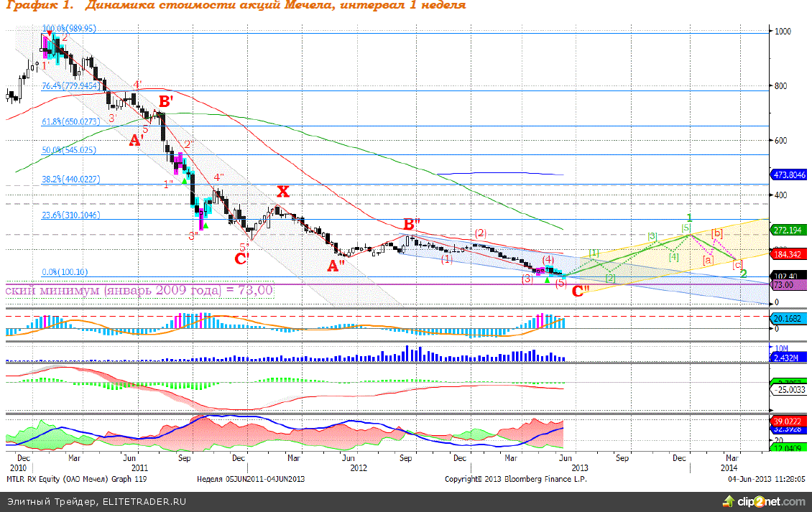Click the blue 473.8046 price tag

[790, 174]
